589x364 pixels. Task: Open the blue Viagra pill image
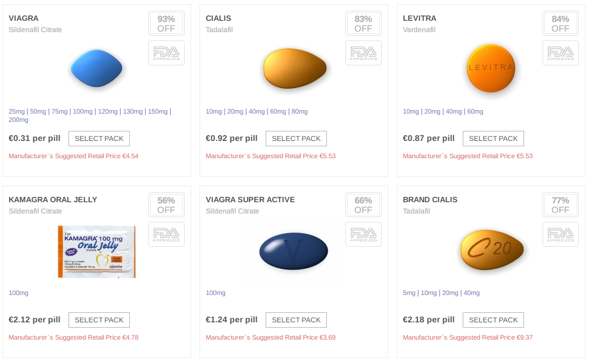point(96,69)
